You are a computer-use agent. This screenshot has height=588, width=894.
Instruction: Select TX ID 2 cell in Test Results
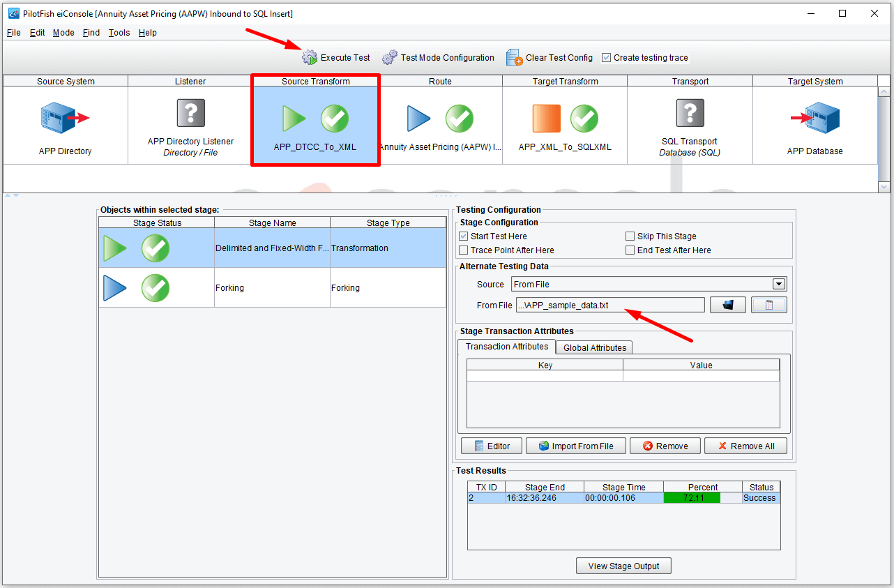coord(486,498)
